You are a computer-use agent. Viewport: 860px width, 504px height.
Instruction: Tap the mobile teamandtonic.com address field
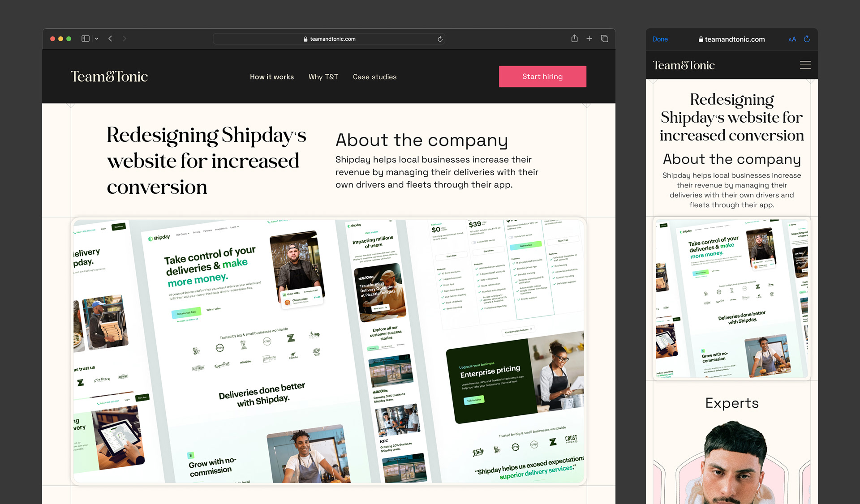(x=731, y=39)
